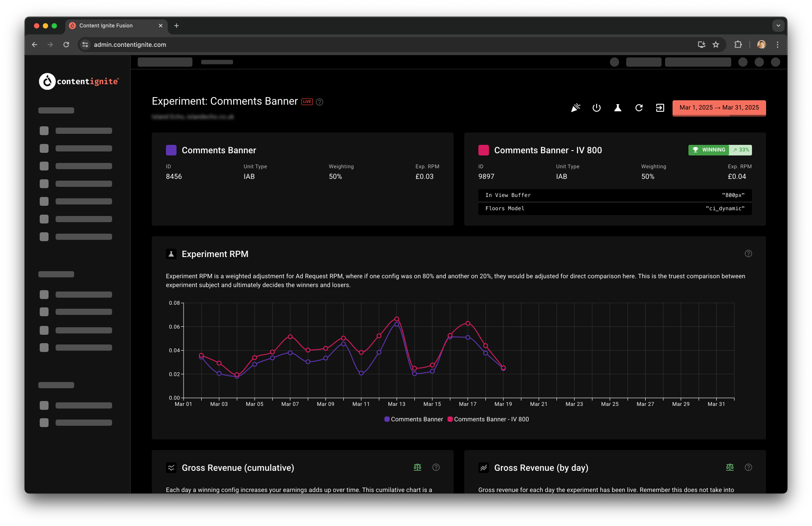Click the browser profile avatar

(762, 45)
